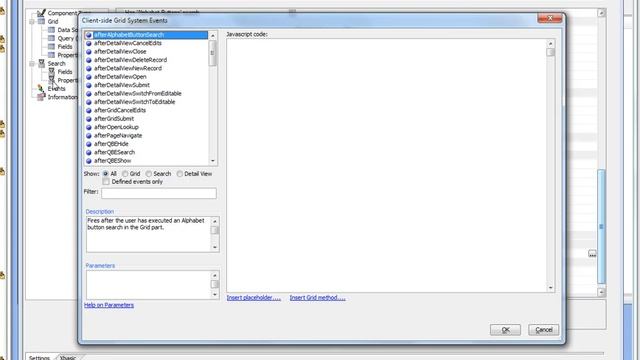
Task: Select the Grid radio button
Action: 125,174
